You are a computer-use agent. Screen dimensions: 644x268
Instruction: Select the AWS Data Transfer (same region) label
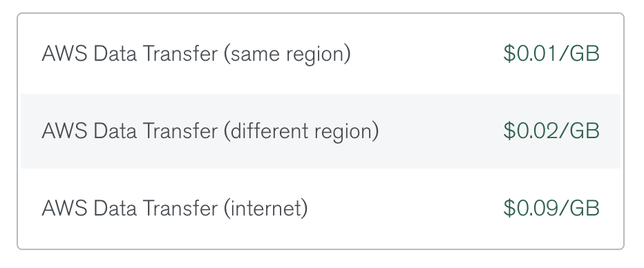click(x=196, y=54)
